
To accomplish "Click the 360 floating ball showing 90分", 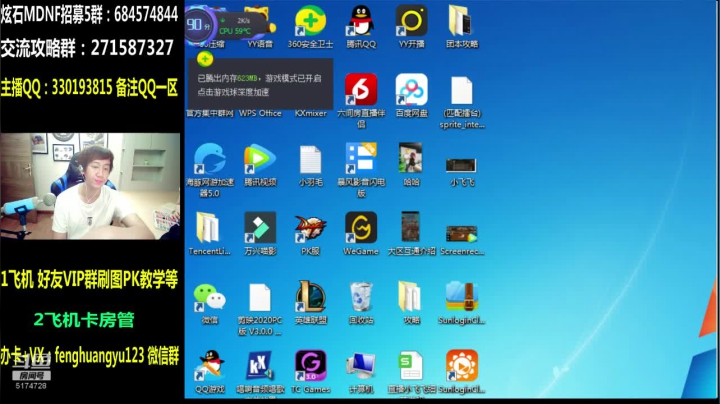I will pos(200,24).
